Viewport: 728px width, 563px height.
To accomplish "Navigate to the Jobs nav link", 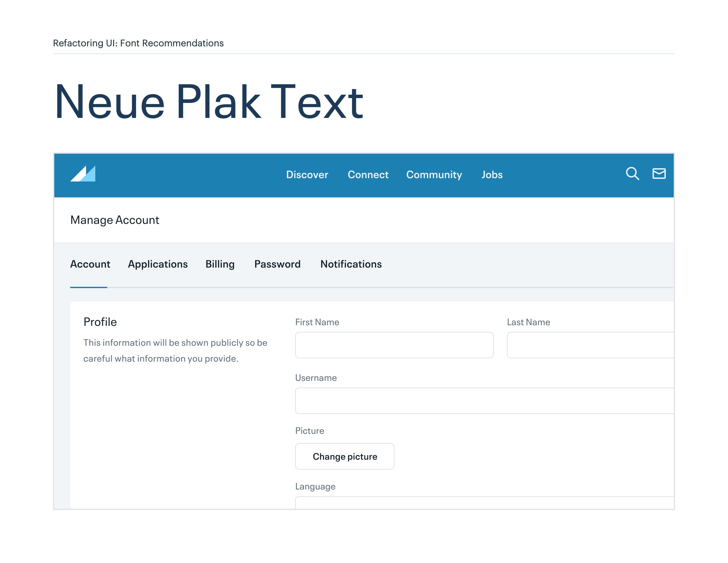I will click(492, 175).
